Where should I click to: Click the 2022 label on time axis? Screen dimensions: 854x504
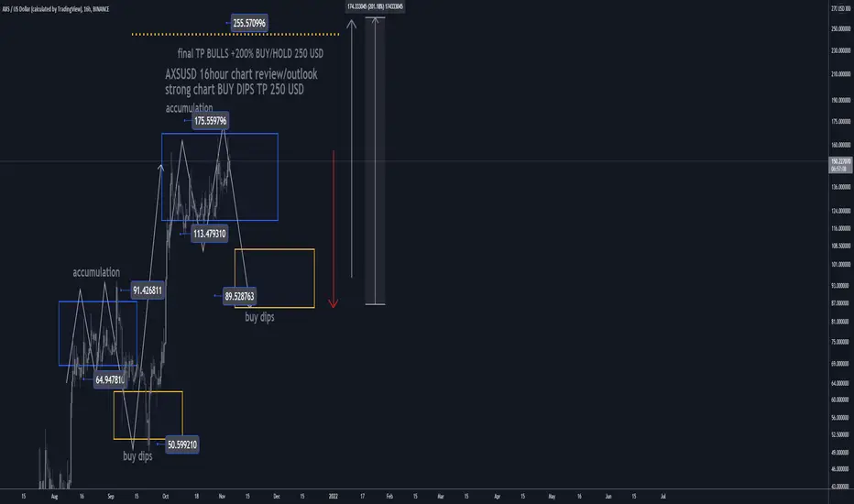334,497
